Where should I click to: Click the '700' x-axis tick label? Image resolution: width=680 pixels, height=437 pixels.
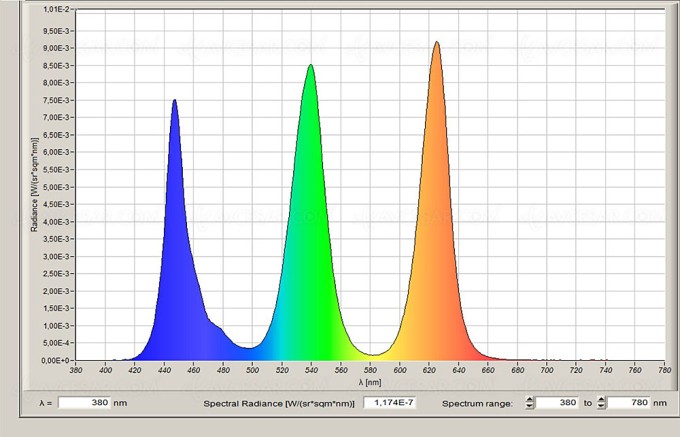[547, 370]
